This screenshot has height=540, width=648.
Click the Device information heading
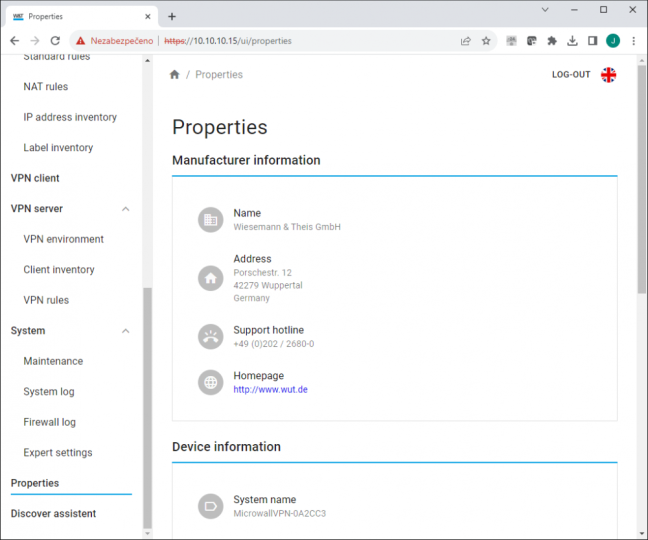click(x=226, y=447)
